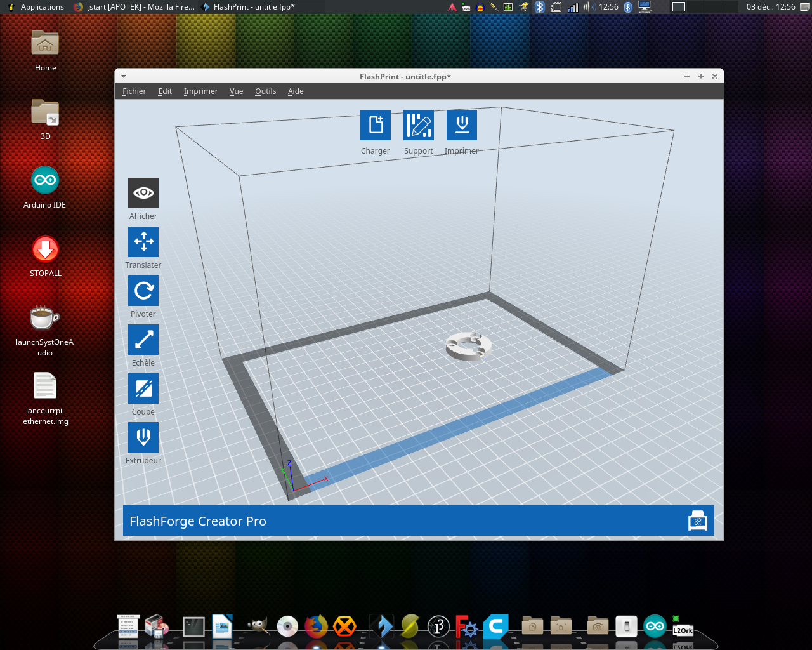Open the Outils menu

coord(265,91)
